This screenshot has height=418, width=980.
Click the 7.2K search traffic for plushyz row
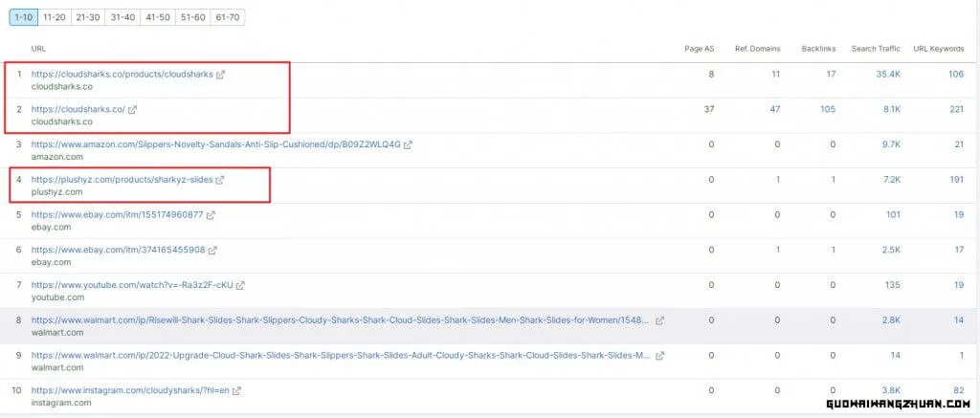pos(891,180)
